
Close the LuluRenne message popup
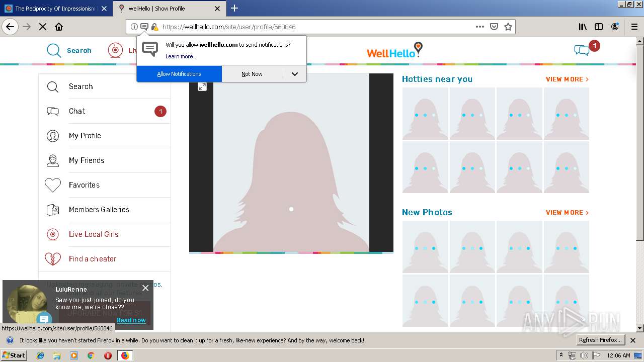point(145,288)
